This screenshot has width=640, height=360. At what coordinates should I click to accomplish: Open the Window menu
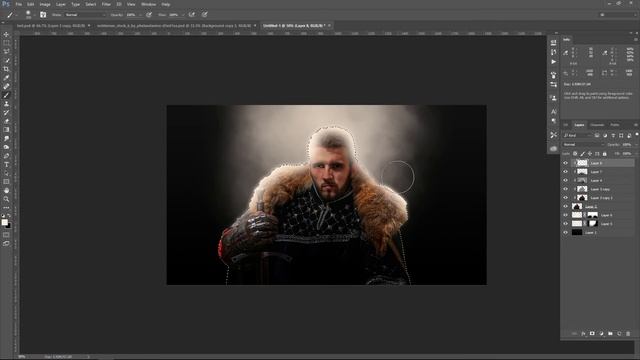point(148,4)
